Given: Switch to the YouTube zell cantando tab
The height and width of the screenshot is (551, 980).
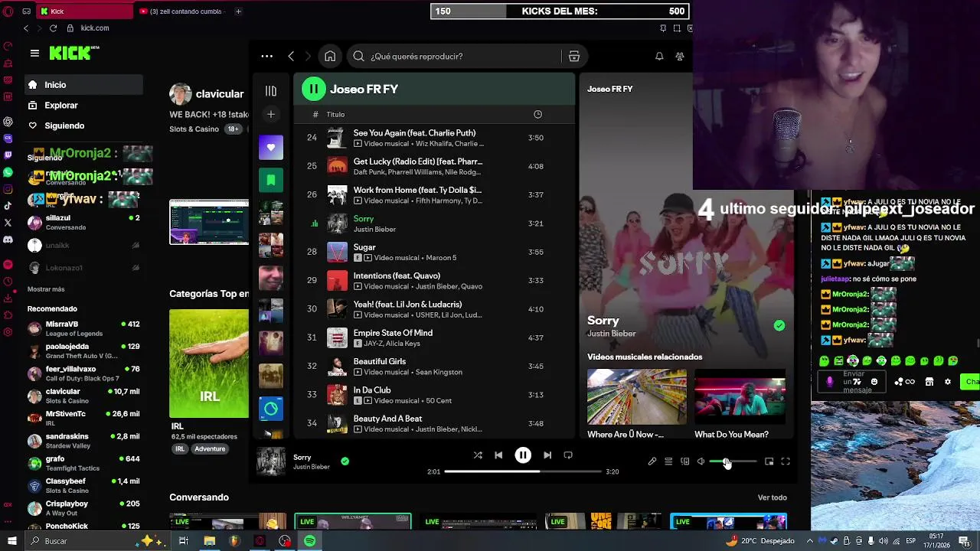Looking at the screenshot, I should click(x=181, y=11).
